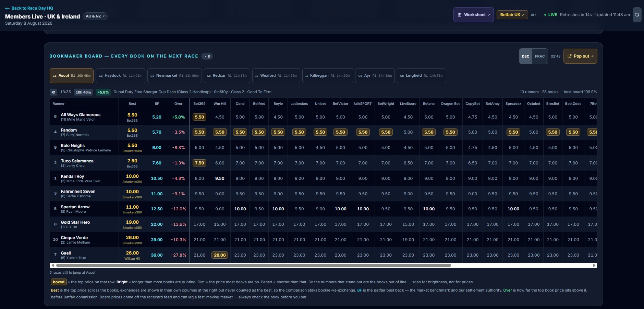
Task: Click the talkSPORT column header
Action: [363, 103]
